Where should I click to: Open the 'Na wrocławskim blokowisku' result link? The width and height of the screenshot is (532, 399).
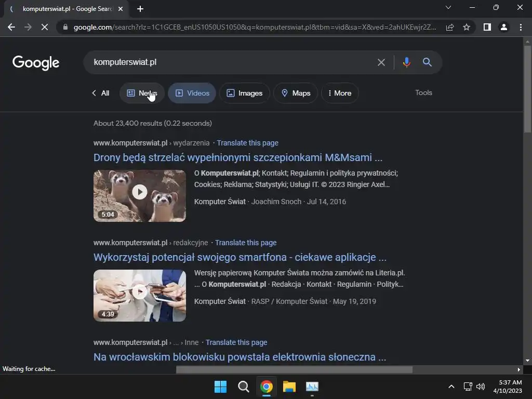240,357
